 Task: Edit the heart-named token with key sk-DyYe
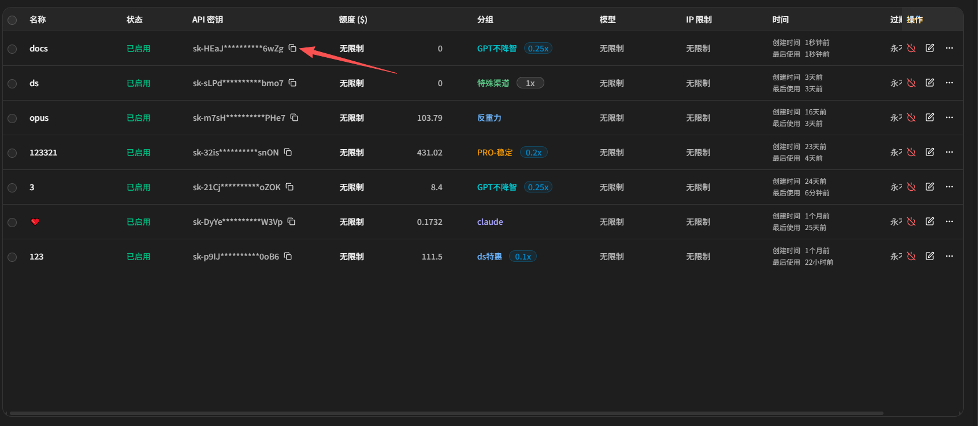click(930, 221)
